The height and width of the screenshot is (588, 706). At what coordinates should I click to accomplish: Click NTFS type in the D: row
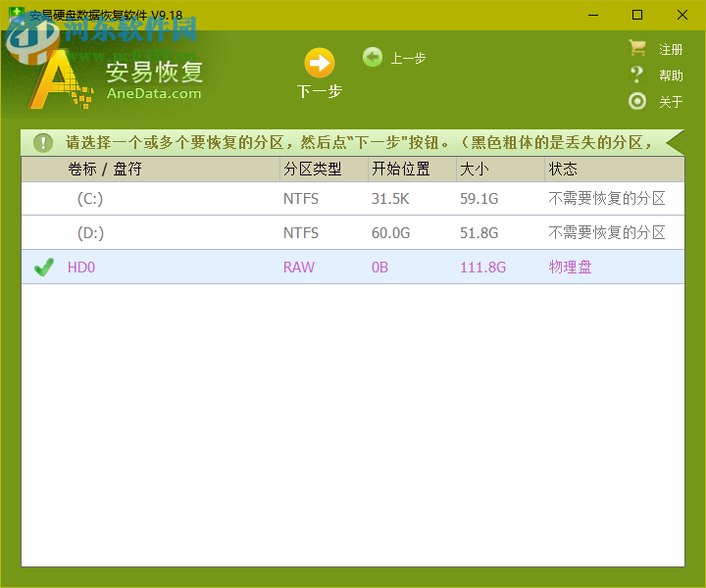click(x=301, y=232)
